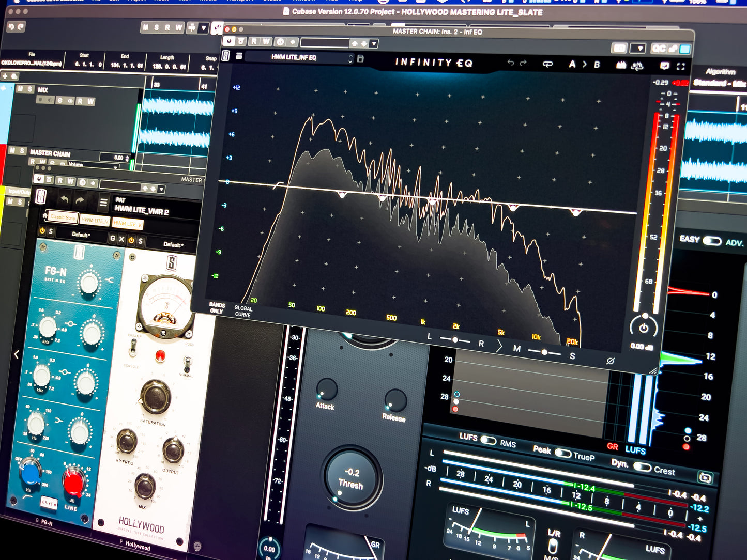Select B state in Infinity EQ
Image resolution: width=747 pixels, height=560 pixels.
597,65
